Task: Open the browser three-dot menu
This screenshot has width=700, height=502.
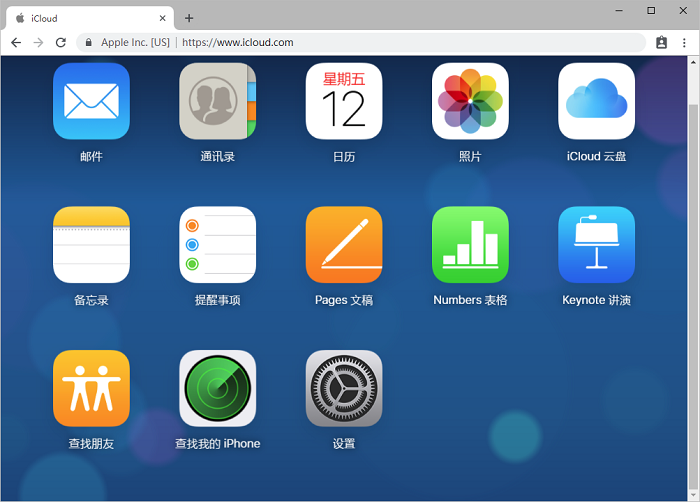Action: click(x=684, y=42)
